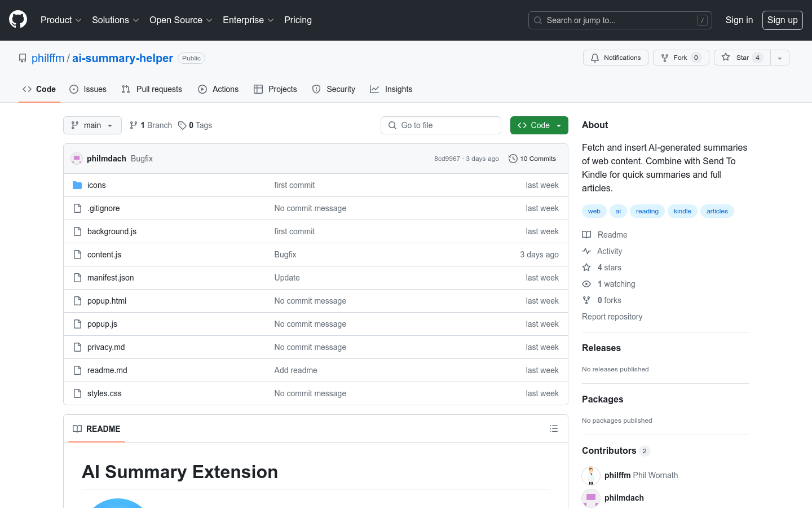This screenshot has width=812, height=508.
Task: Click philmdach avatar in commit header
Action: (x=77, y=159)
